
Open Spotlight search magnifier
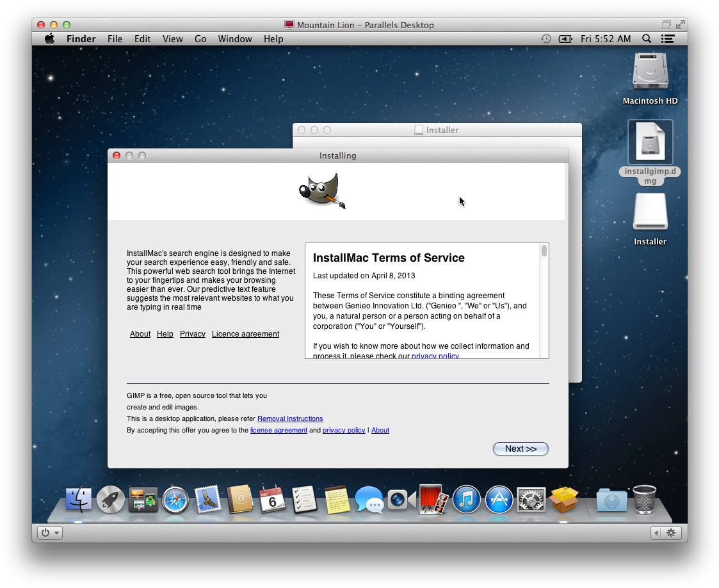(647, 39)
